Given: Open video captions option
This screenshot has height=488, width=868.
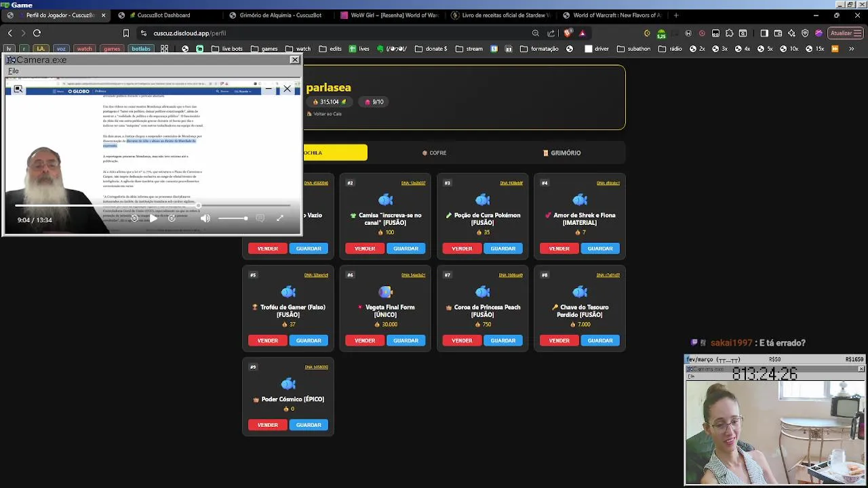Looking at the screenshot, I should tap(260, 218).
